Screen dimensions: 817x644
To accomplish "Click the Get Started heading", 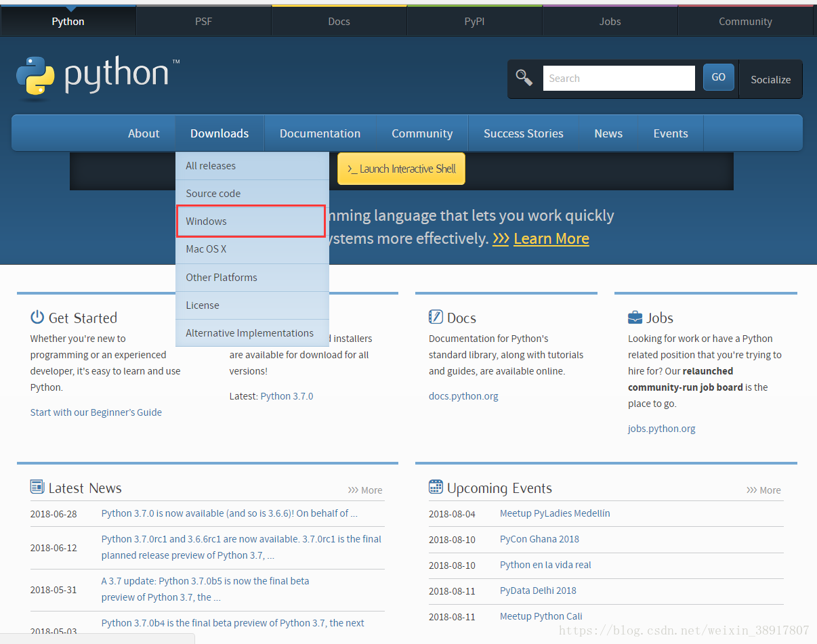I will coord(83,318).
